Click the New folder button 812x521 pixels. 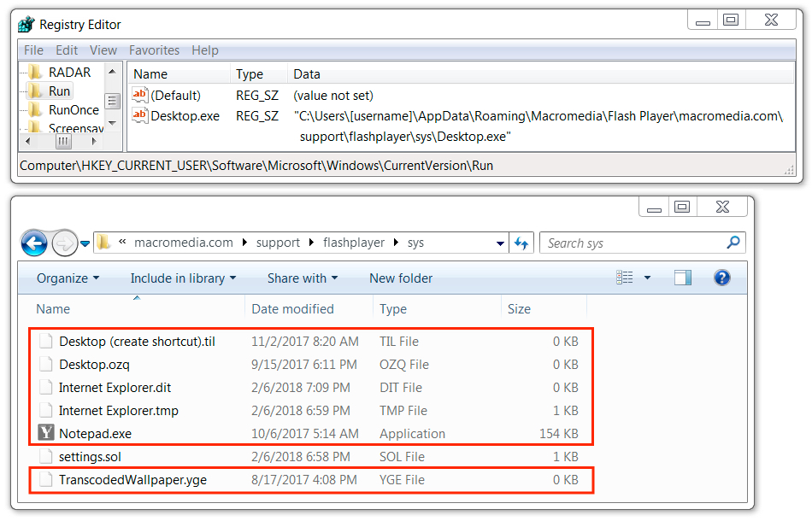pos(401,278)
